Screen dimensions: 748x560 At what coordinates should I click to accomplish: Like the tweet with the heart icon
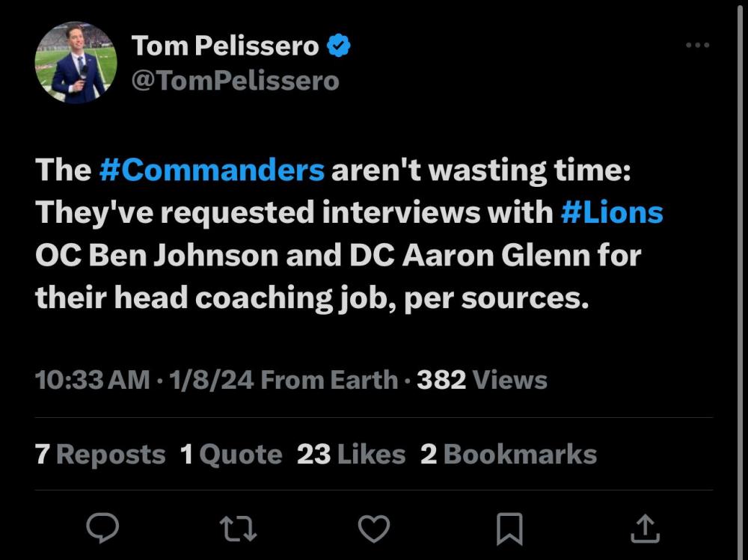(x=373, y=529)
